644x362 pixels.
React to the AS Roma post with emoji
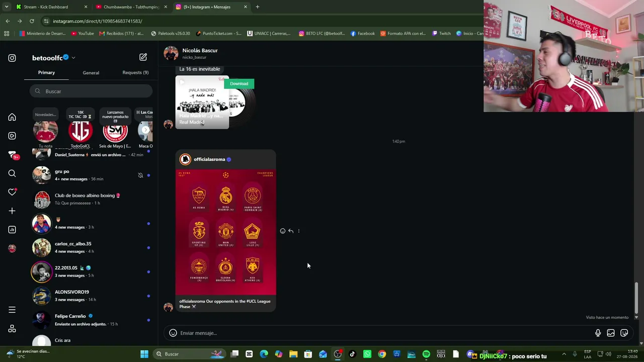[x=283, y=231]
